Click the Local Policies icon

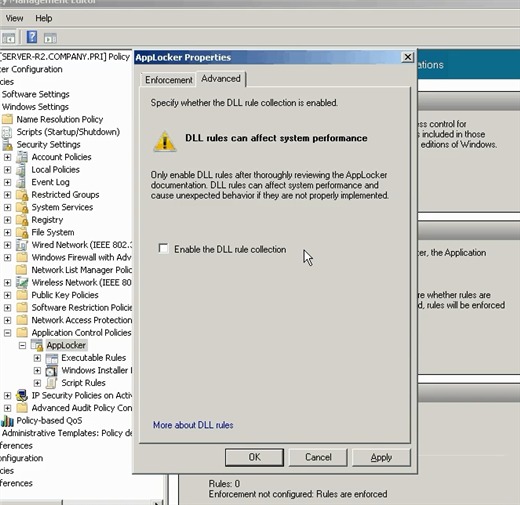tap(21, 170)
